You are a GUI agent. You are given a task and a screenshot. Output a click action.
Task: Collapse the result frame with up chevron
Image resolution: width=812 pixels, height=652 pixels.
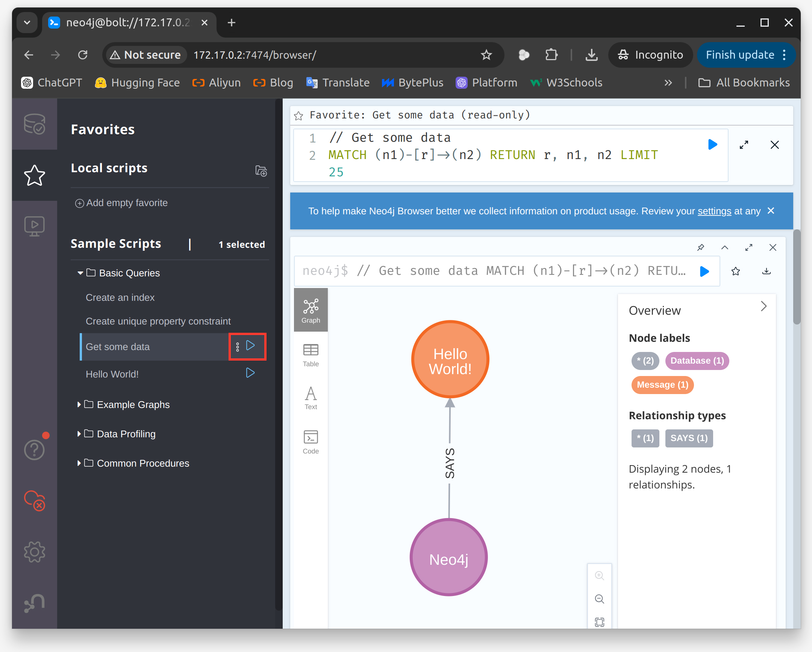pos(725,247)
